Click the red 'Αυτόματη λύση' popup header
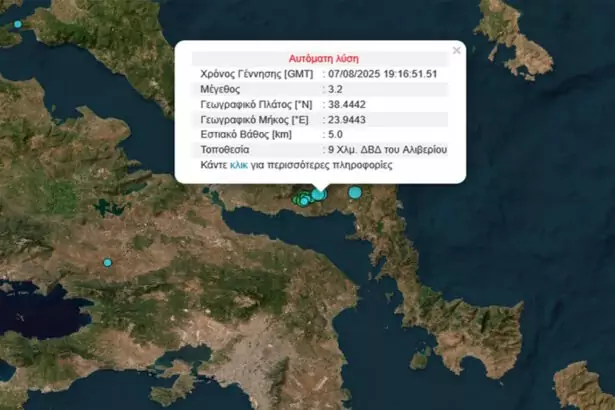This screenshot has height=410, width=615. pos(320,58)
